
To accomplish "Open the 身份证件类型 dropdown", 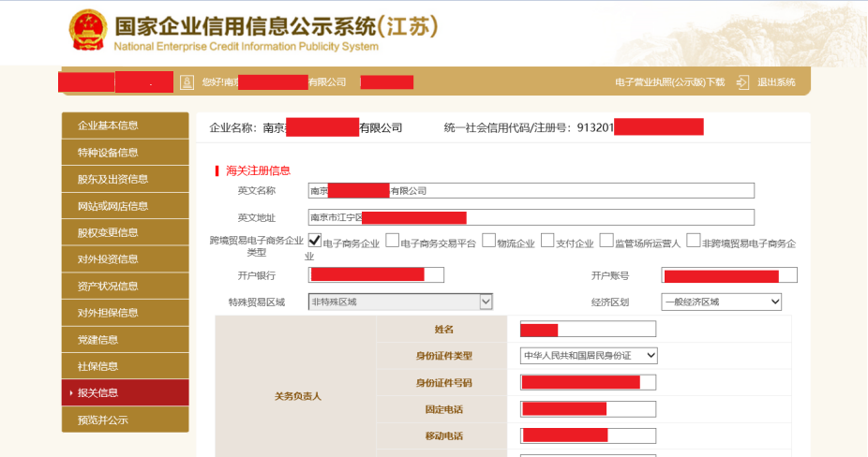I will 589,355.
